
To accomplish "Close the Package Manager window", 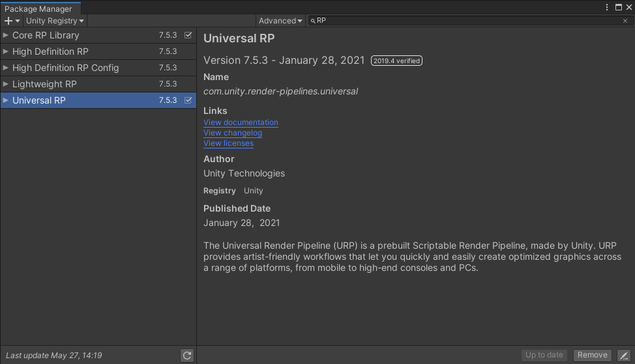I will click(x=629, y=7).
